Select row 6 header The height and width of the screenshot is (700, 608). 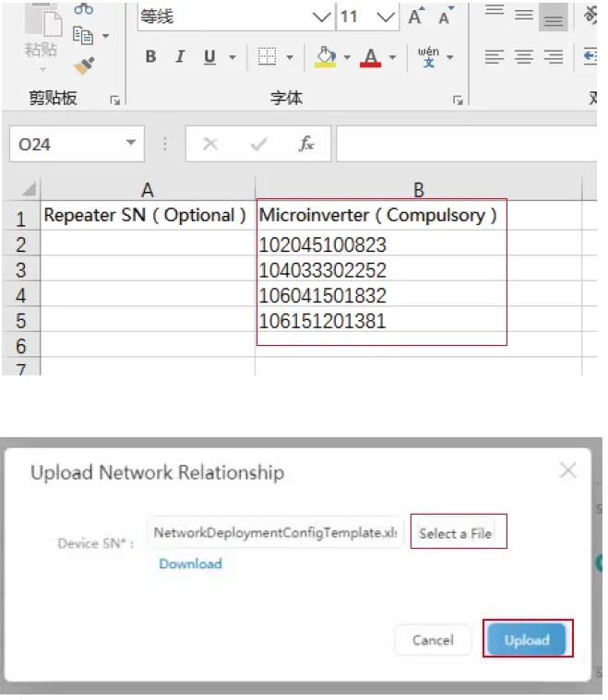point(20,346)
